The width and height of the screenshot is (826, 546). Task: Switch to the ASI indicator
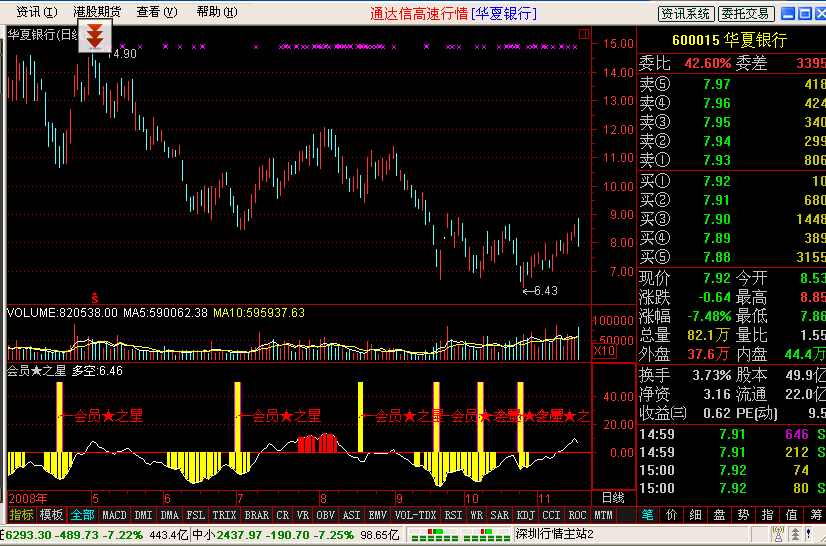click(351, 515)
